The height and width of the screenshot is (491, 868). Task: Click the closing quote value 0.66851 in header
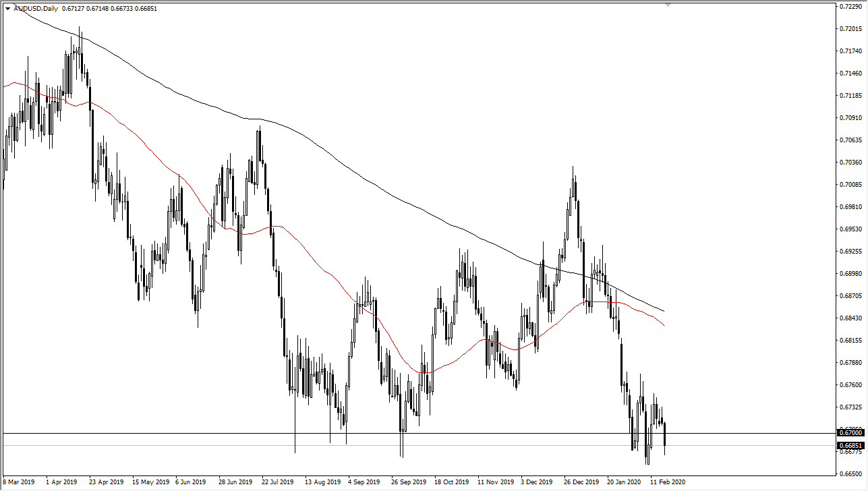(x=146, y=8)
